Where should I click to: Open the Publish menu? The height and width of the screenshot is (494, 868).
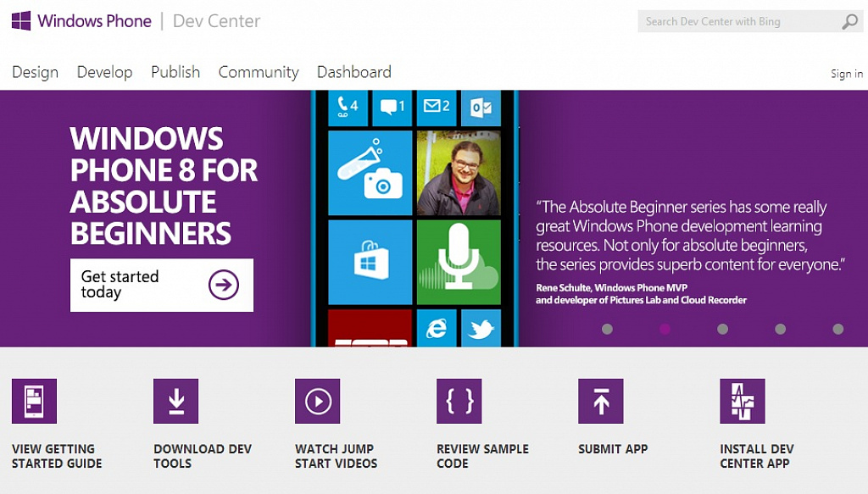click(x=175, y=73)
